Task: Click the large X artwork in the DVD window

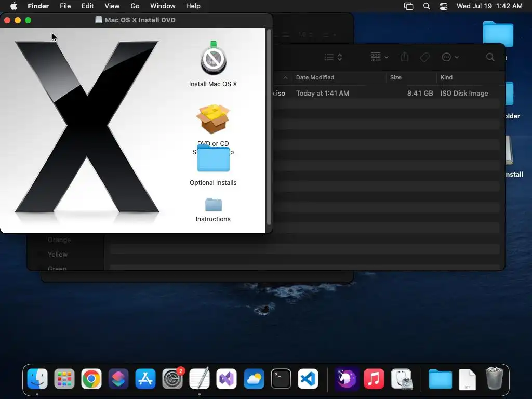Action: point(87,127)
